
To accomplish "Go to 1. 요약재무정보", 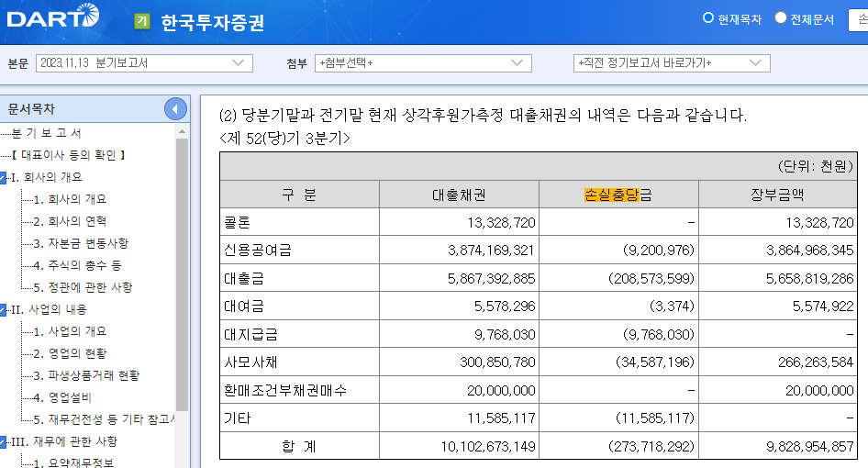I will pos(73,462).
